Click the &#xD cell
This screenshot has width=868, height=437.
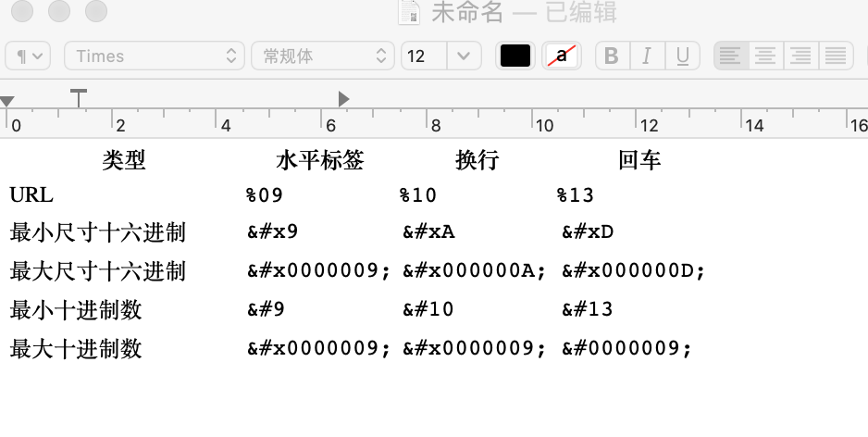click(x=588, y=231)
